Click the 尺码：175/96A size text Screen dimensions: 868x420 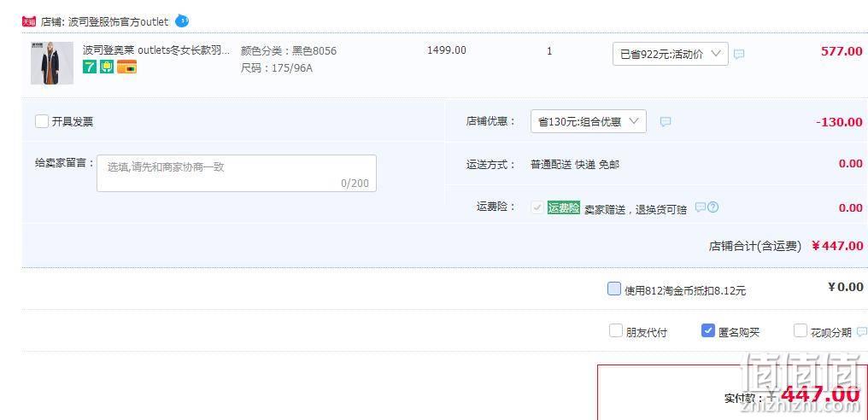pyautogui.click(x=277, y=68)
